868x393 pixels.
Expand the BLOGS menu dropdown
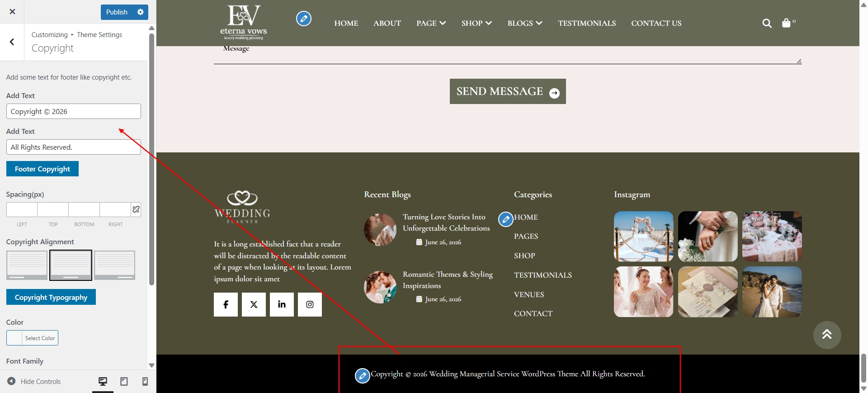coord(525,23)
